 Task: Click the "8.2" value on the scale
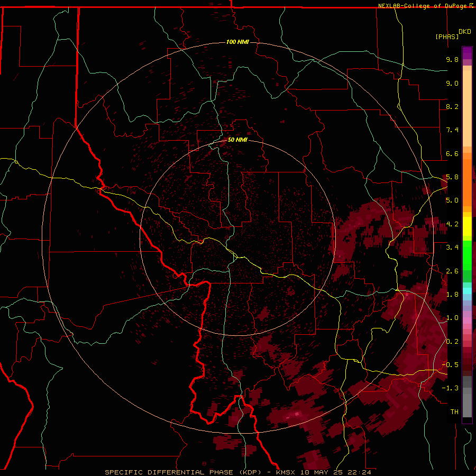point(452,106)
